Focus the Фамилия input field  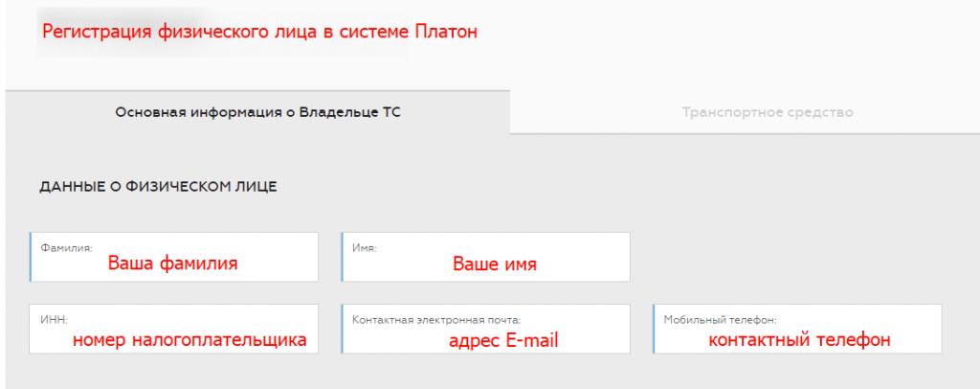tap(174, 257)
